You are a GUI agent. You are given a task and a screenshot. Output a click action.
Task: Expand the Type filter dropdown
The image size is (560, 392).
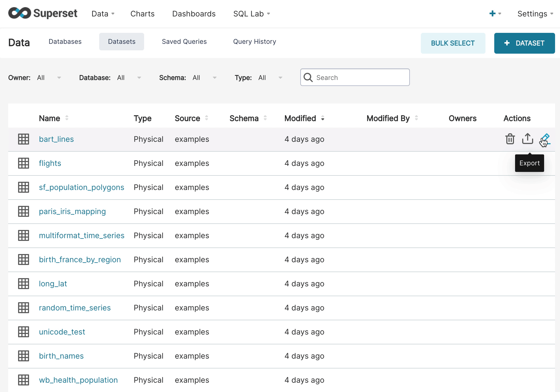pos(270,78)
